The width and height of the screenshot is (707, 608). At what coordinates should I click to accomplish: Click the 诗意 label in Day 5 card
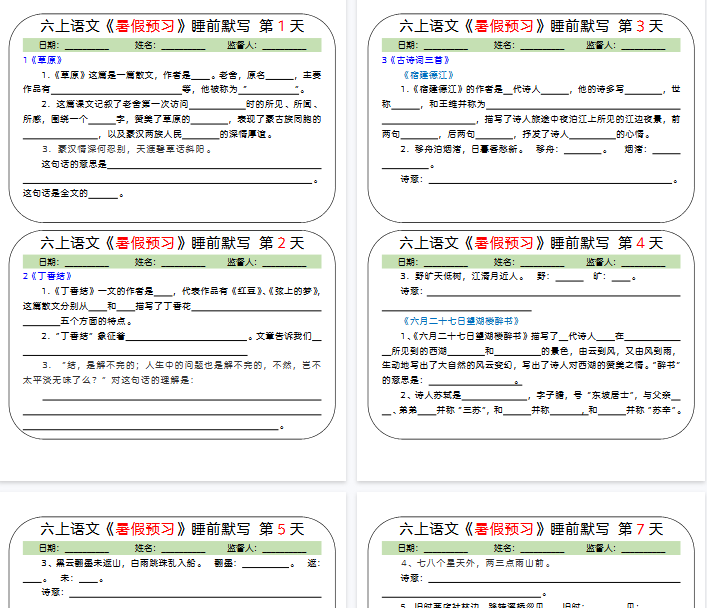[52, 592]
